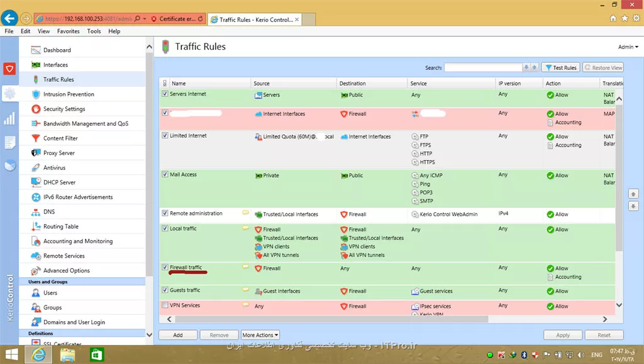
Task: Toggle the Guests traffic rule checkbox
Action: tap(165, 290)
